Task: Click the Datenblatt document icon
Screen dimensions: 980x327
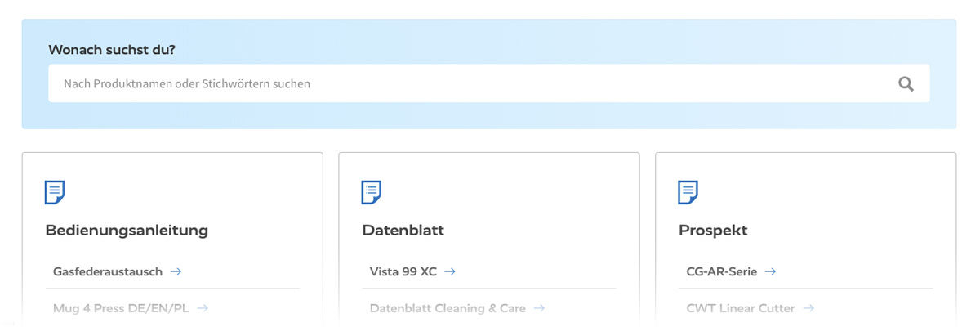Action: [x=372, y=192]
